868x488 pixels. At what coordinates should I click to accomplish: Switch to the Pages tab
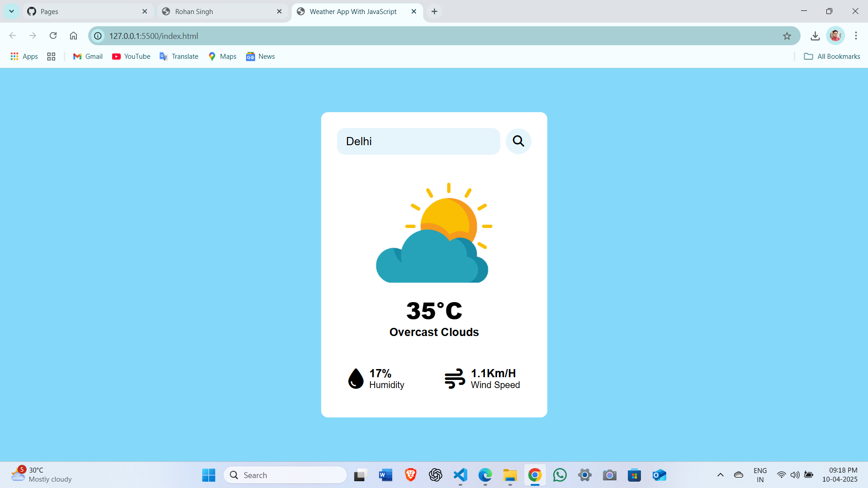click(81, 11)
